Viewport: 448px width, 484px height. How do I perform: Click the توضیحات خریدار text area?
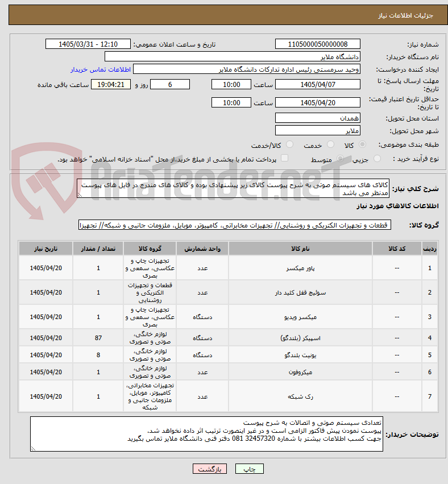tap(206, 434)
